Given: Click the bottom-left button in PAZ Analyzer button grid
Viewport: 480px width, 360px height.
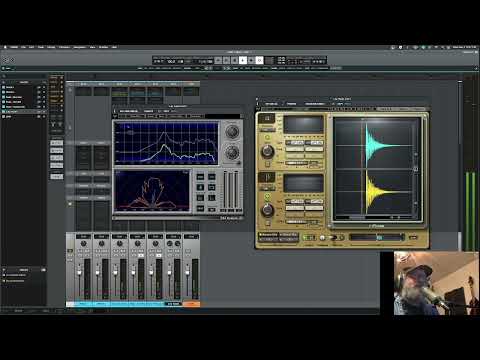Looking at the screenshot, I should click(x=200, y=209).
